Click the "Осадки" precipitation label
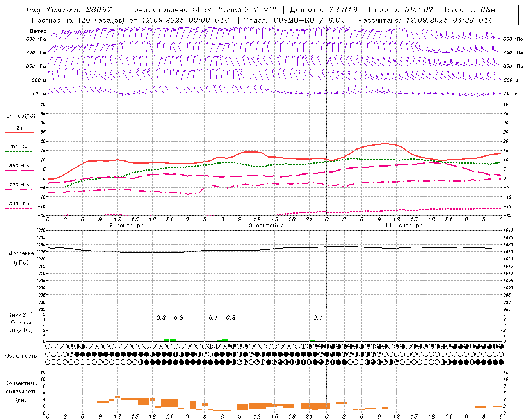525x420 pixels. [x=21, y=322]
